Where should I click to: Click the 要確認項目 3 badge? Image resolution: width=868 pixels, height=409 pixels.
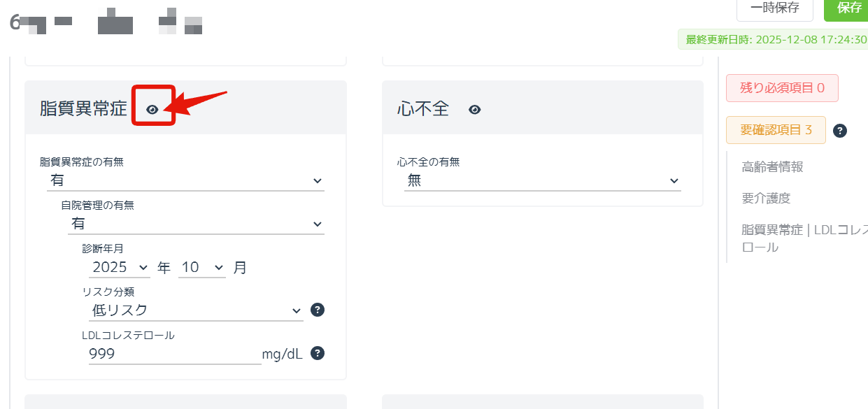pyautogui.click(x=776, y=130)
